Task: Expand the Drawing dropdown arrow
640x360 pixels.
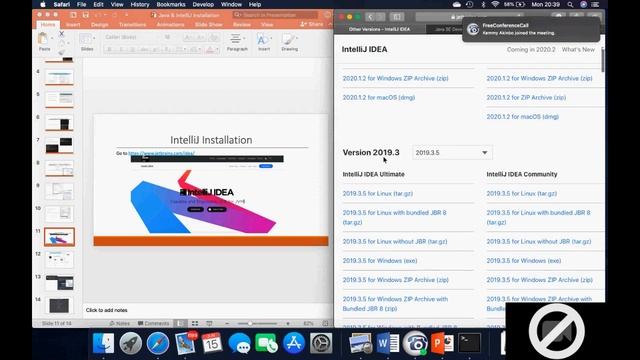Action: click(x=297, y=38)
